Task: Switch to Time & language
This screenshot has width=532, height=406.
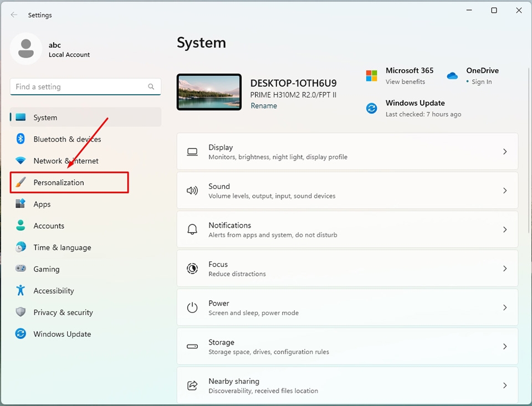Action: [x=85, y=247]
